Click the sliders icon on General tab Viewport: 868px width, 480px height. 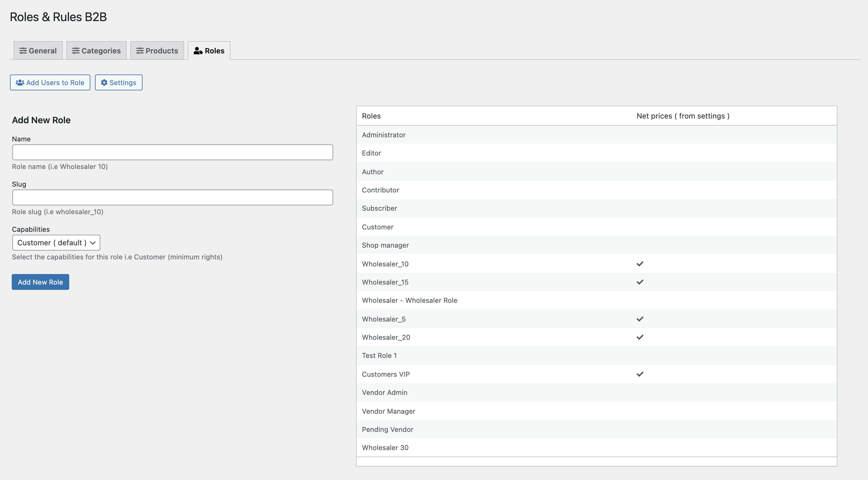[23, 50]
